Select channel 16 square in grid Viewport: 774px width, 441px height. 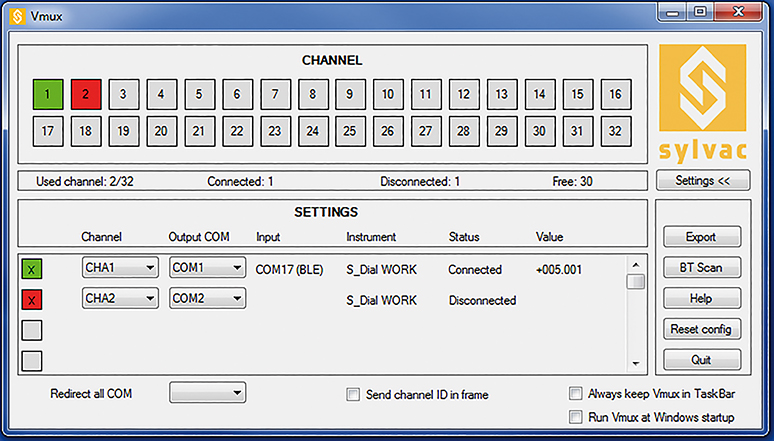point(615,95)
